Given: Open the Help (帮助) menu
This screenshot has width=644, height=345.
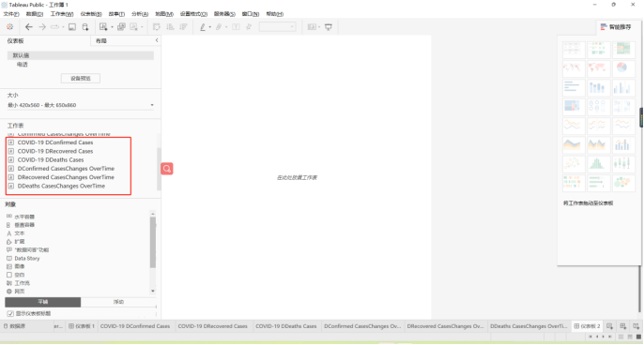Looking at the screenshot, I should pos(275,14).
